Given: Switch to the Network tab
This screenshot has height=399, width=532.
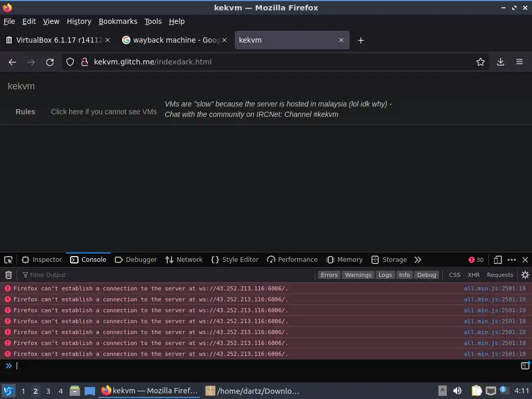Looking at the screenshot, I should click(x=183, y=260).
